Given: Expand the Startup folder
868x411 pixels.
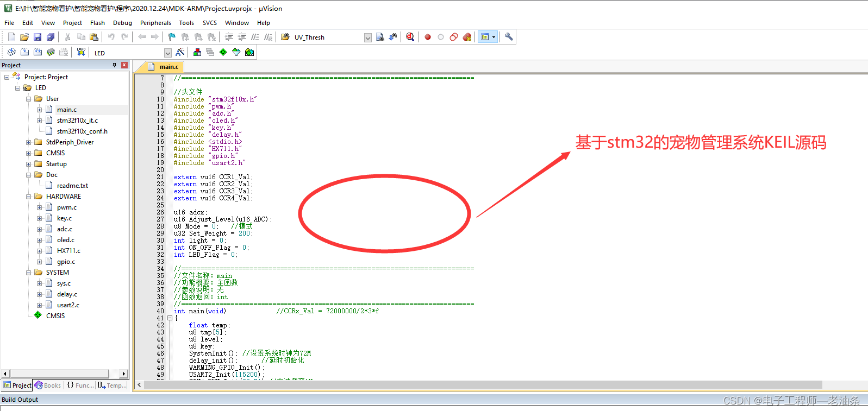Looking at the screenshot, I should coord(28,164).
